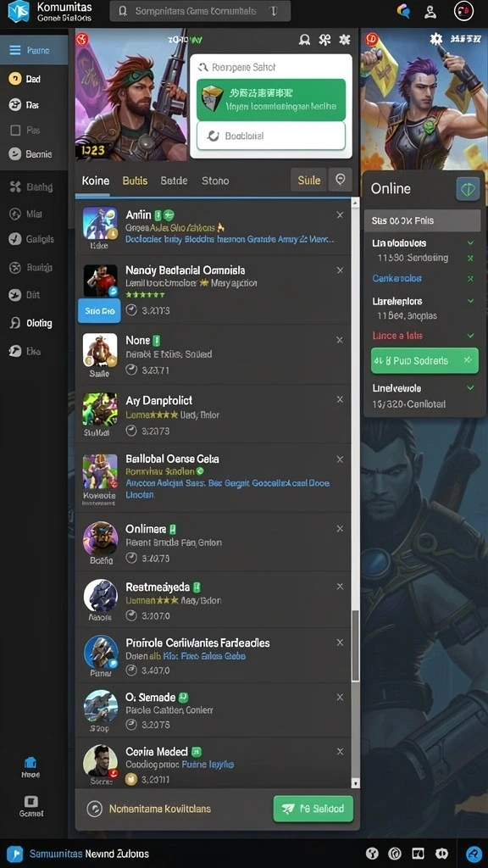The width and height of the screenshot is (488, 868).
Task: Click the Sts 06 Ck Folis field
Action: (422, 220)
